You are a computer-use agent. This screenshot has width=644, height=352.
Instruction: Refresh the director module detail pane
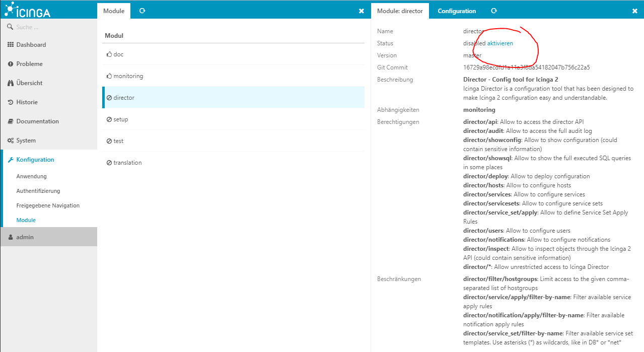pyautogui.click(x=494, y=11)
